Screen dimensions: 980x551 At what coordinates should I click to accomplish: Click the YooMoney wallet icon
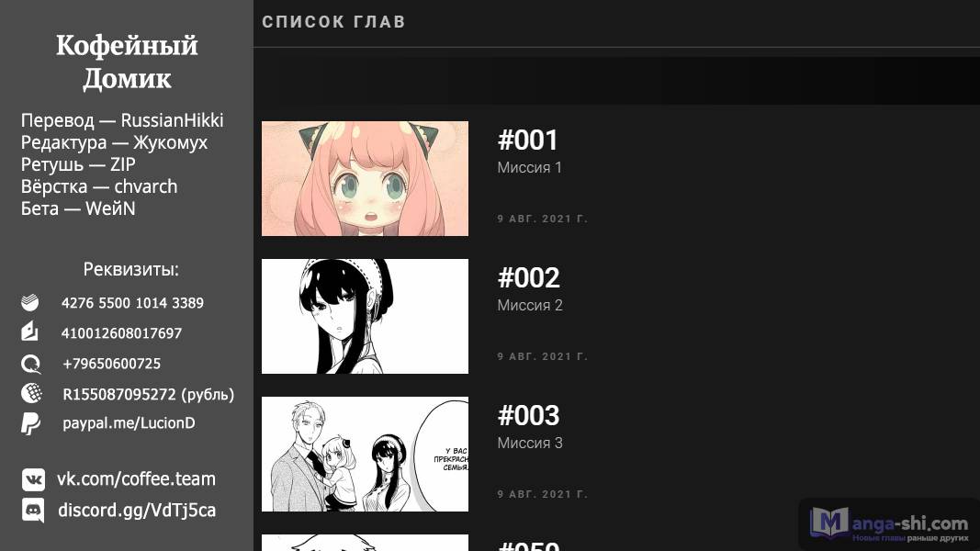(29, 332)
